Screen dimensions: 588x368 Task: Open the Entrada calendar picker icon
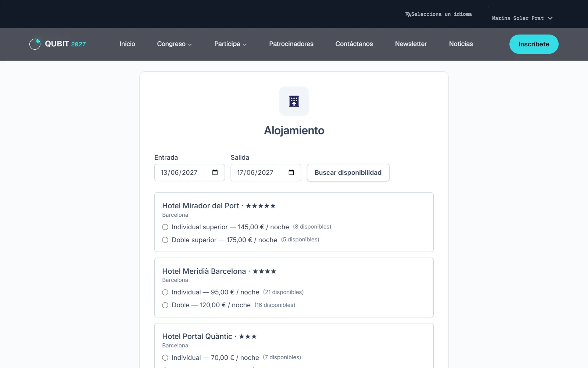click(x=215, y=172)
